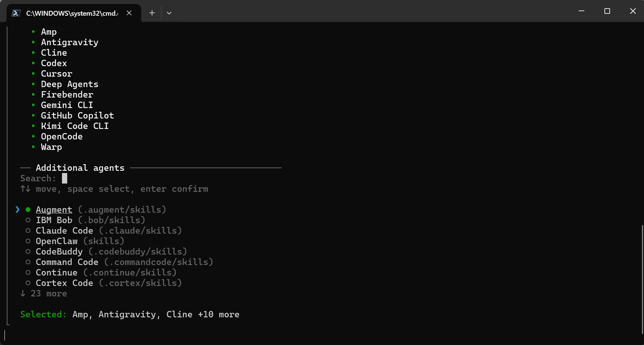The height and width of the screenshot is (345, 644).
Task: Click the (.augment/skills) path text
Action: 122,210
